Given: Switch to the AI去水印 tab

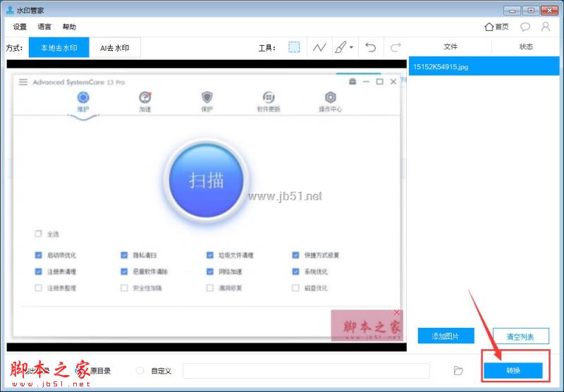Looking at the screenshot, I should click(x=115, y=47).
